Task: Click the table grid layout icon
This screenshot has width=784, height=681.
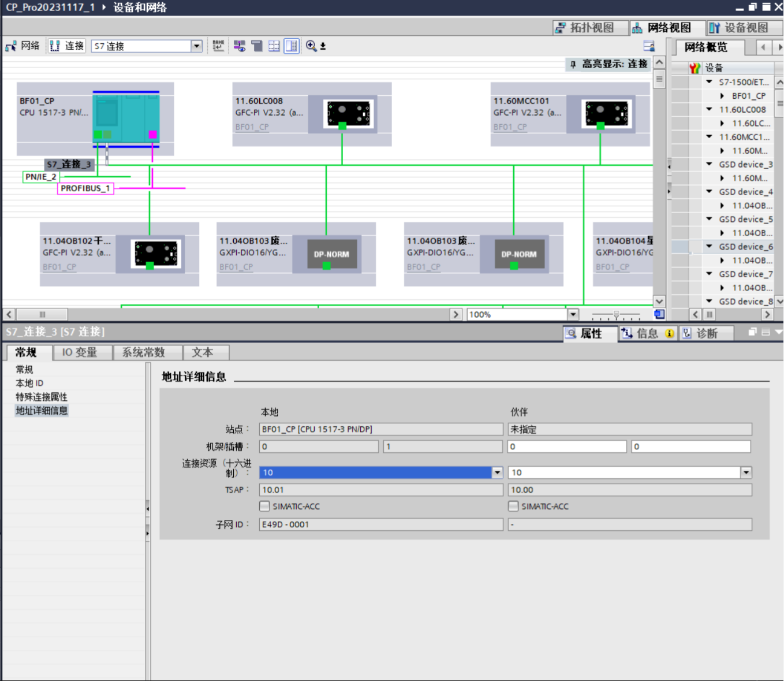Action: 274,46
